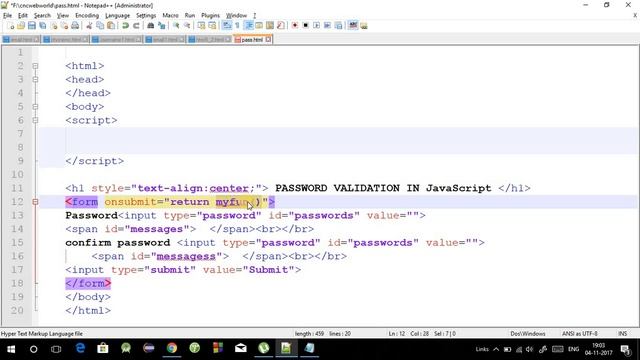Open the Edit menu
This screenshot has height=360, width=640.
(x=23, y=16)
